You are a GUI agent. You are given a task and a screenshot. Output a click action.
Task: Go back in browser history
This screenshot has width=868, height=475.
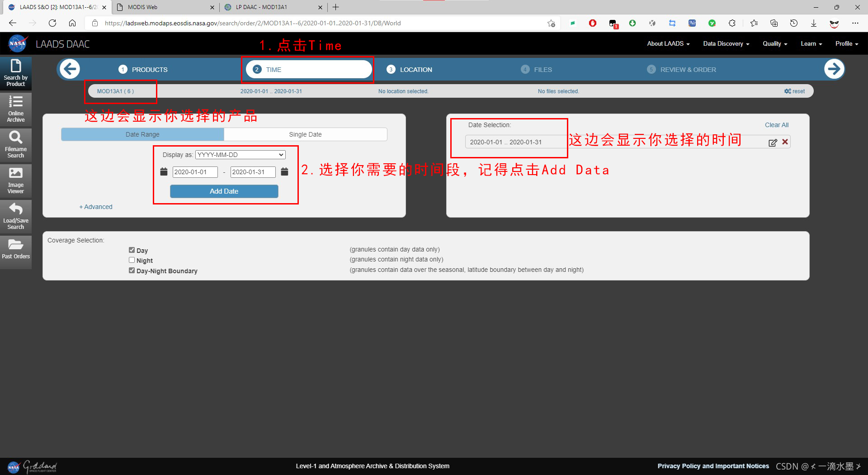click(13, 23)
